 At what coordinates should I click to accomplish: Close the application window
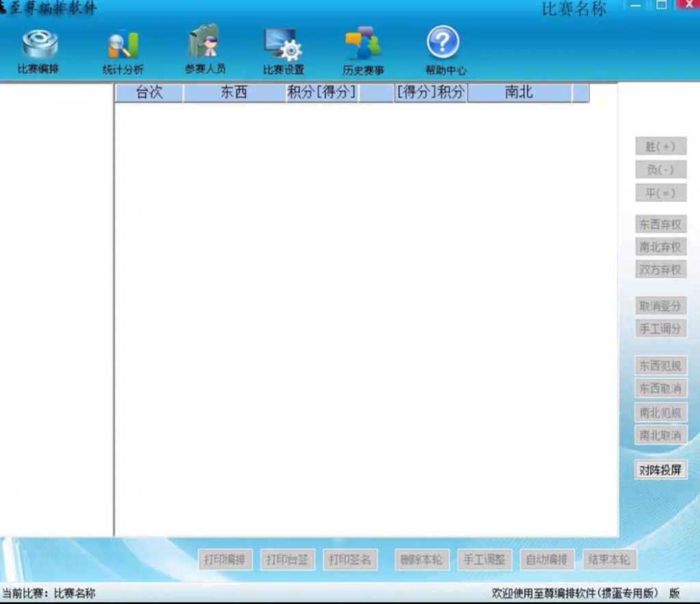688,5
